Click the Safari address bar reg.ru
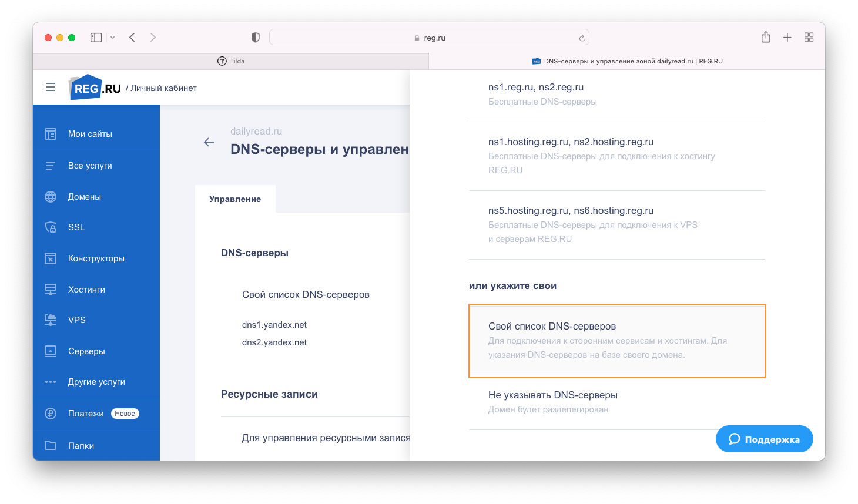Screen dimensions: 858x504 point(429,38)
